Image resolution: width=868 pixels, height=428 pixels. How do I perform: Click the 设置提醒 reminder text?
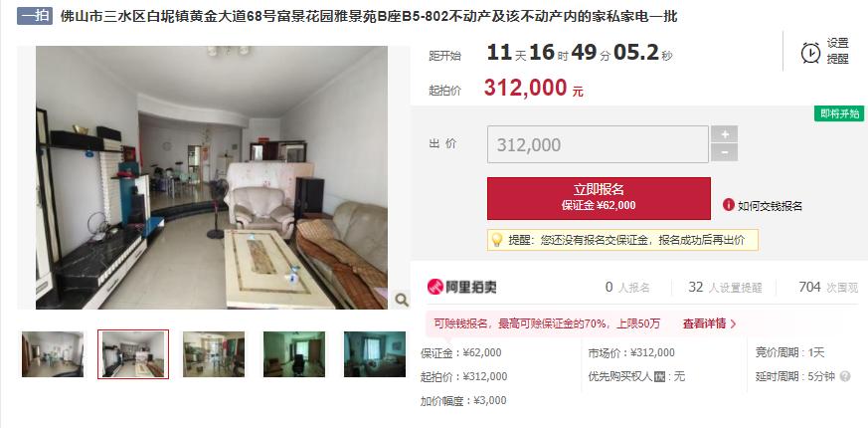837,51
